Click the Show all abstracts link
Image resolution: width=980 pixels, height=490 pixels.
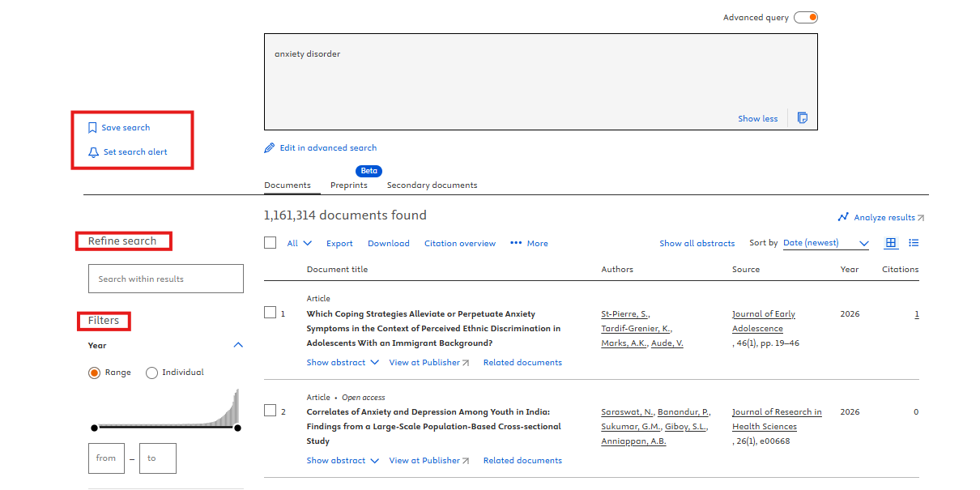tap(697, 243)
